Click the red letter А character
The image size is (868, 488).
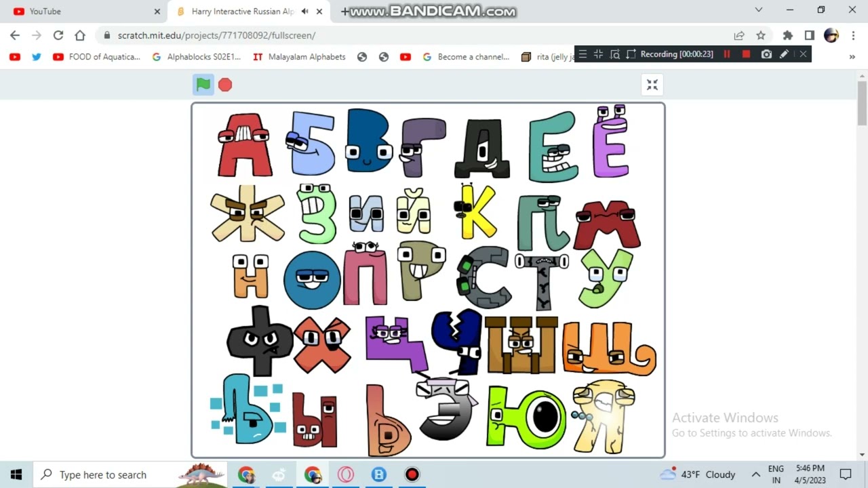[x=245, y=146]
